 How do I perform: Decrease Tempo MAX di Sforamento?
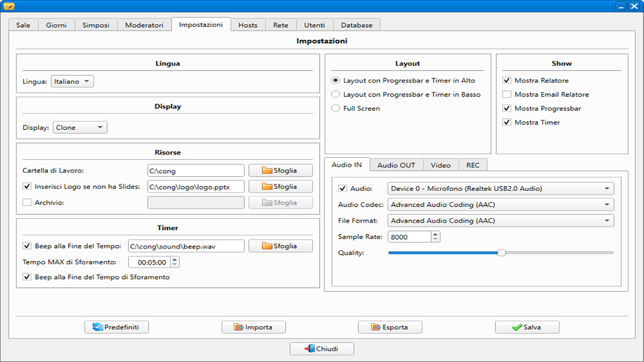click(175, 265)
